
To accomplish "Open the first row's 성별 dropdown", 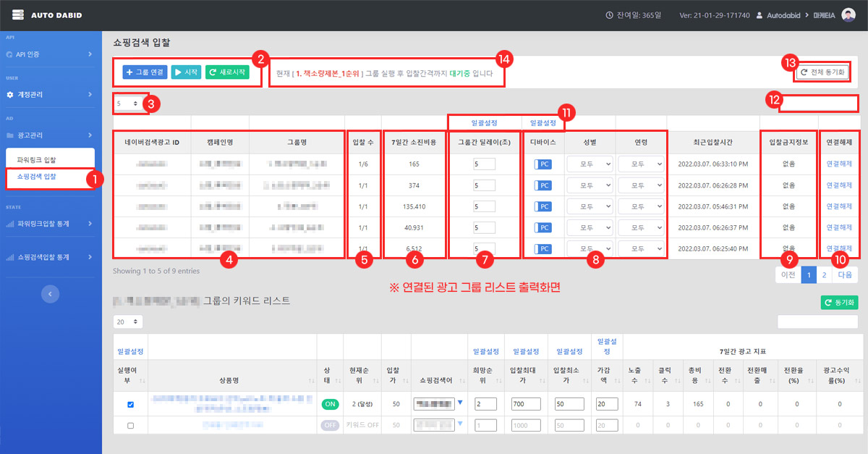I will [x=590, y=164].
